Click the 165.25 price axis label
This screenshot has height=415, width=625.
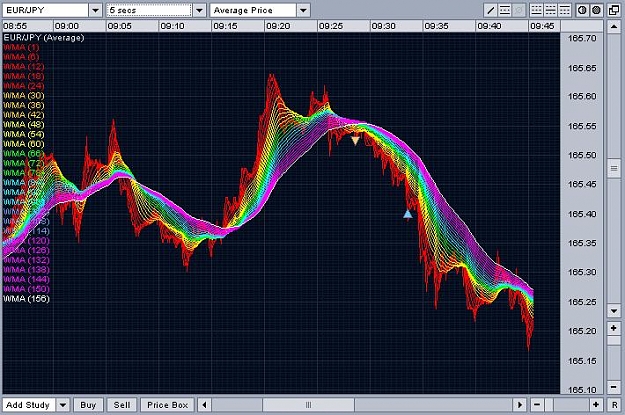(582, 302)
